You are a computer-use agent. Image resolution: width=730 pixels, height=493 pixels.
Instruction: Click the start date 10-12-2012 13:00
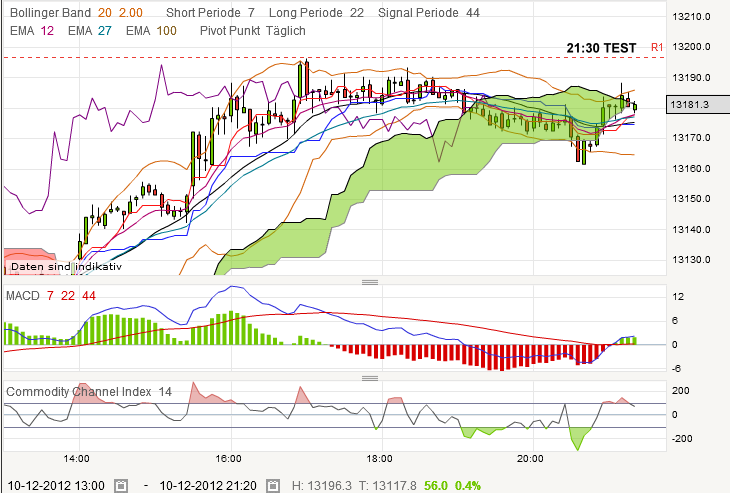click(56, 486)
